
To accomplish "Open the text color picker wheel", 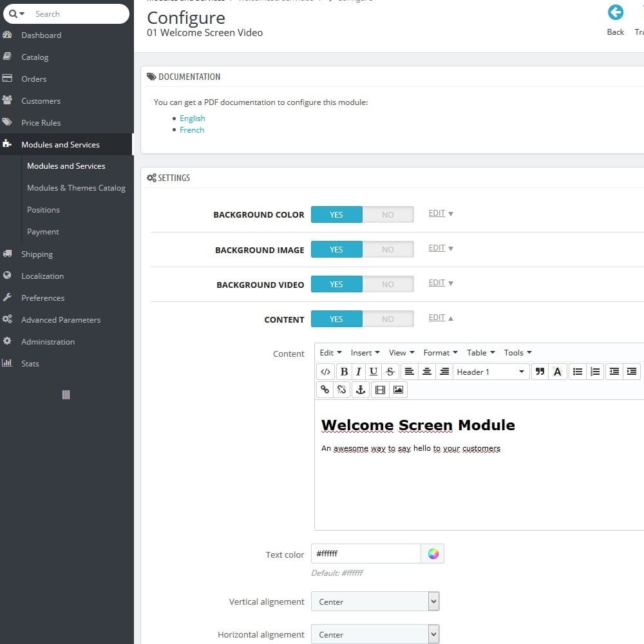I will pyautogui.click(x=433, y=554).
